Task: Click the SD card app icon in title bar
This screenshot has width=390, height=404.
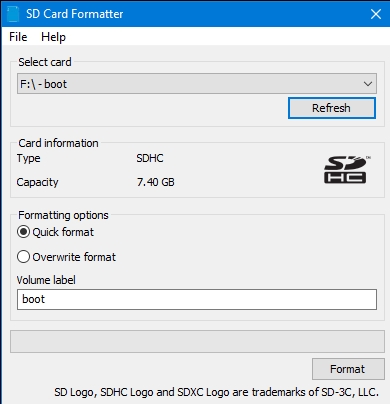Action: pos(13,14)
